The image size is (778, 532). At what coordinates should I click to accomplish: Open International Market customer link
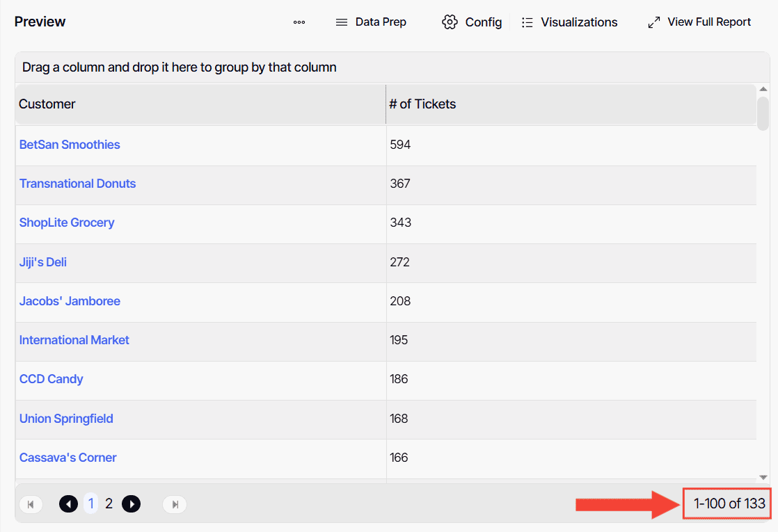tap(74, 340)
